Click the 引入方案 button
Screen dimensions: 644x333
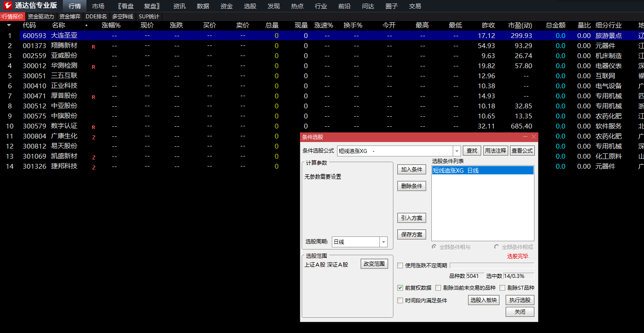pyautogui.click(x=412, y=218)
